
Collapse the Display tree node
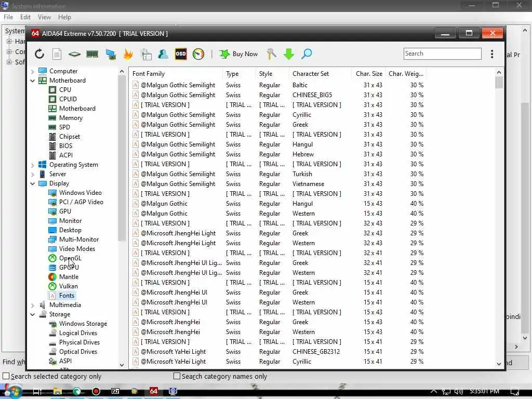[33, 183]
